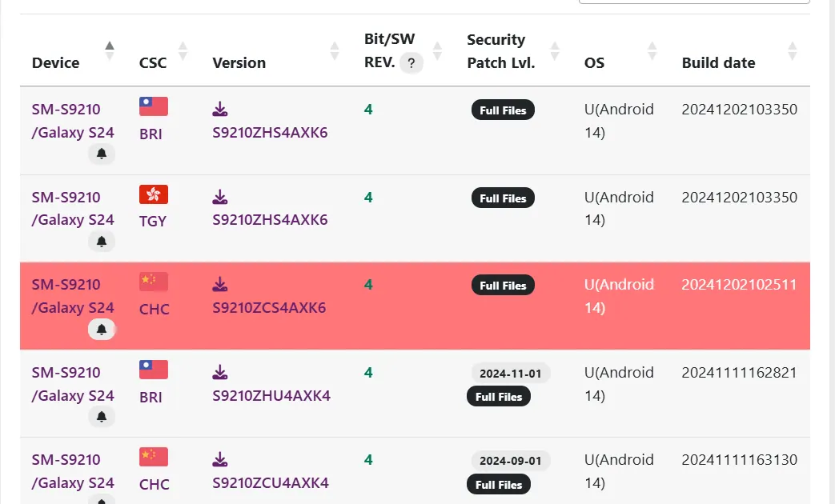835x504 pixels.
Task: Click the search input field above table
Action: pos(694,2)
